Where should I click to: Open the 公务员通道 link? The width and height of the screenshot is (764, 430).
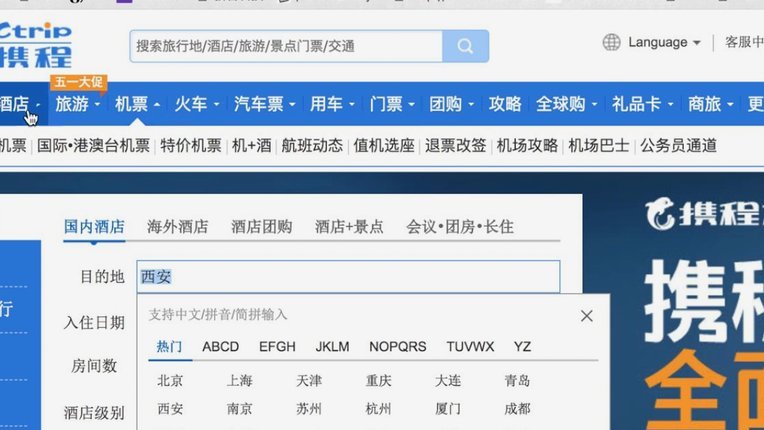678,146
